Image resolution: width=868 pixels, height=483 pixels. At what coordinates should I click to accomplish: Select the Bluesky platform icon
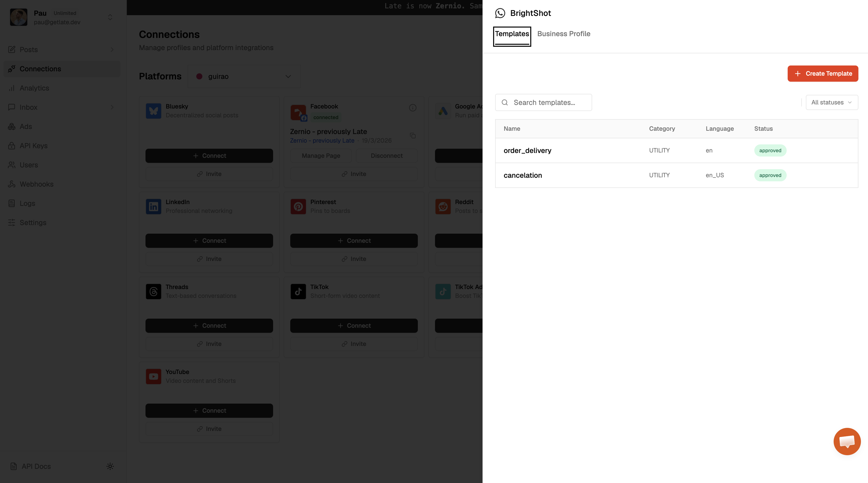point(154,111)
